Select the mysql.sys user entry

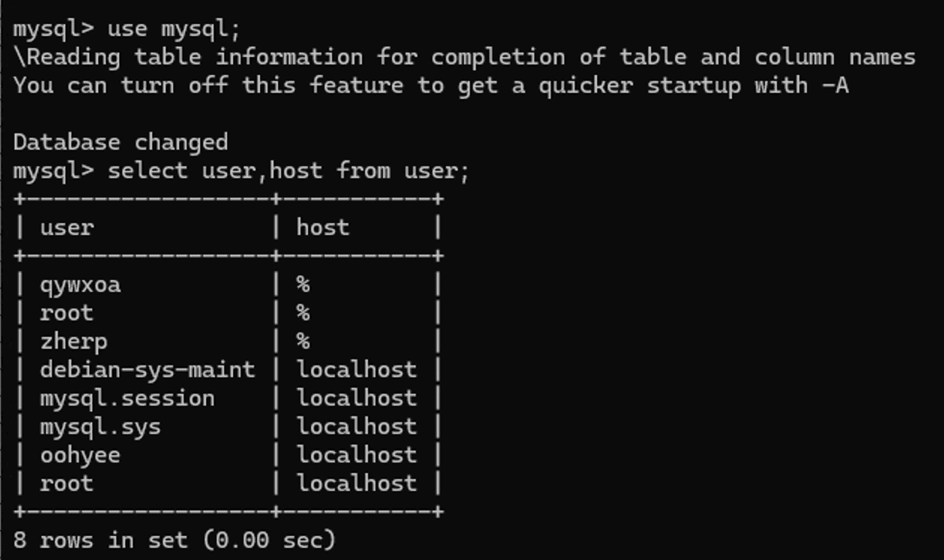coord(100,427)
